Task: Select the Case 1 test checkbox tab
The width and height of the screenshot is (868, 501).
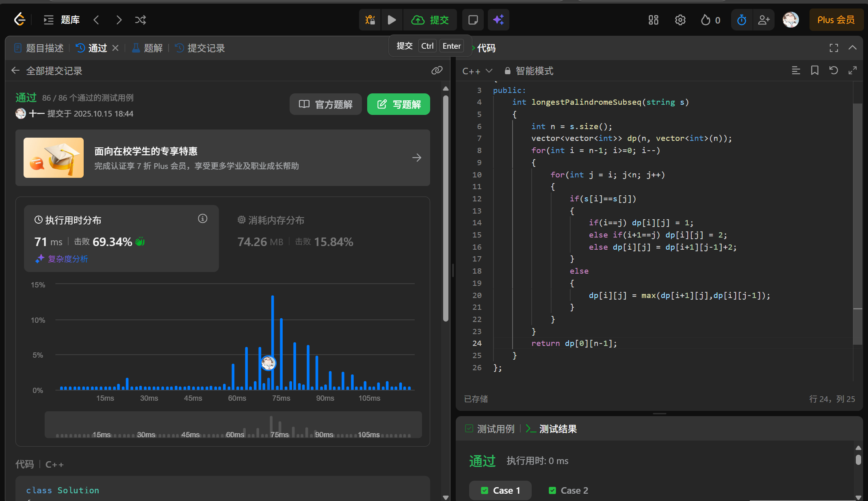Action: (500, 490)
